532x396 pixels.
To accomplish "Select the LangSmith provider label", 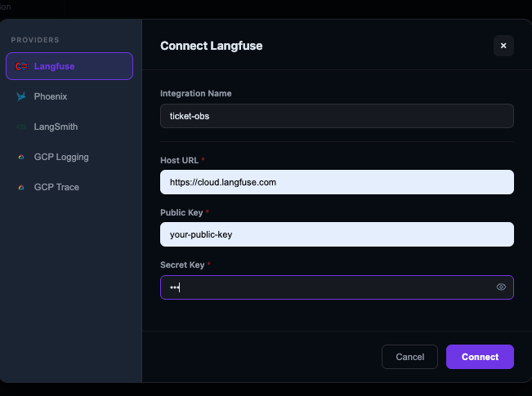I will [56, 127].
